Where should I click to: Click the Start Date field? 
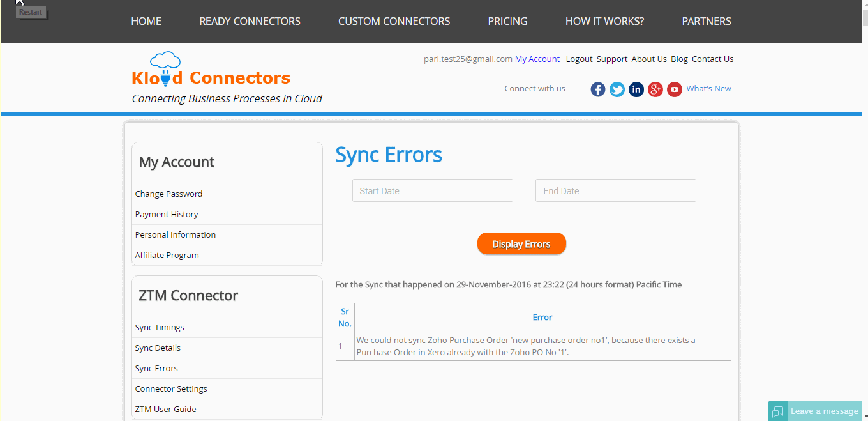[433, 190]
